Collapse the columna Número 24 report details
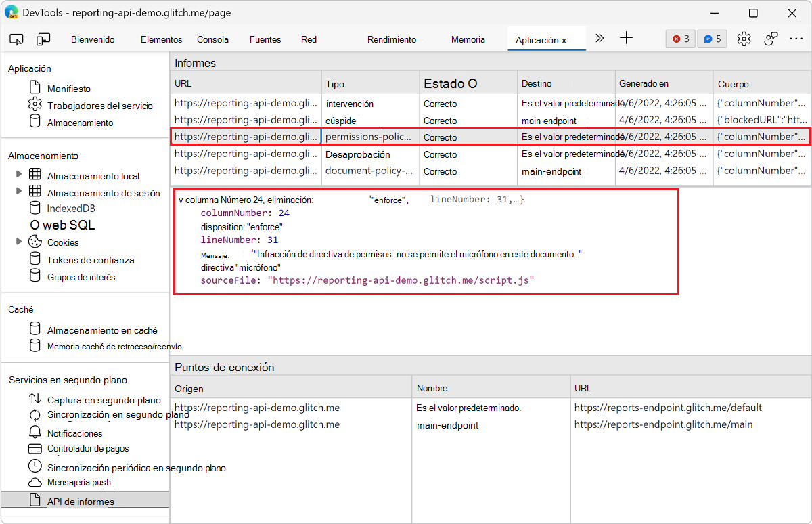The height and width of the screenshot is (524, 812). [183, 198]
